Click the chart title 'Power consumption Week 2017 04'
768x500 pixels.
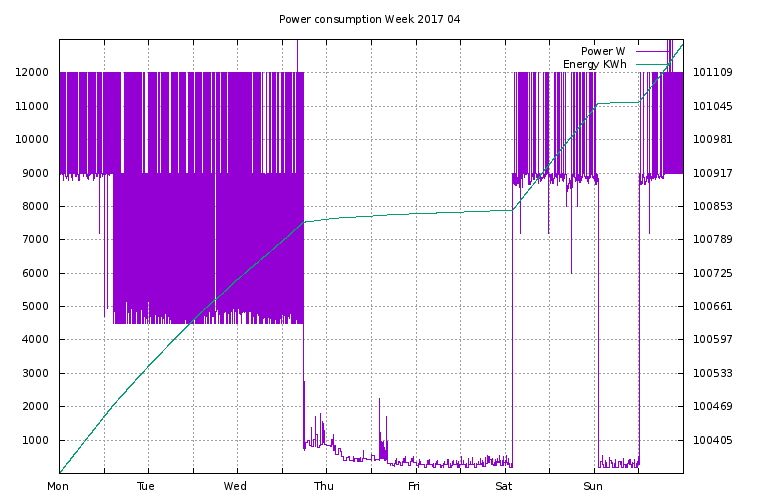point(369,19)
